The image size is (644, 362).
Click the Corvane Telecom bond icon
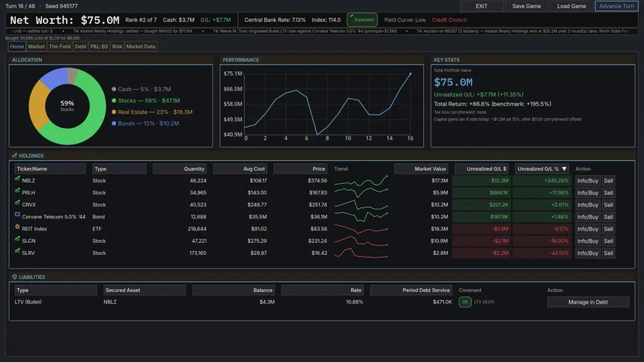point(17,214)
